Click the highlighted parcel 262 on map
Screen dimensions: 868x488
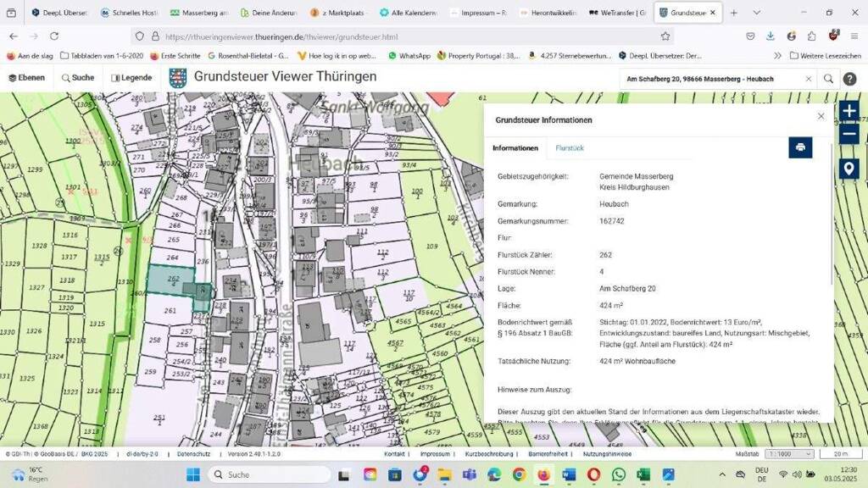click(x=170, y=279)
